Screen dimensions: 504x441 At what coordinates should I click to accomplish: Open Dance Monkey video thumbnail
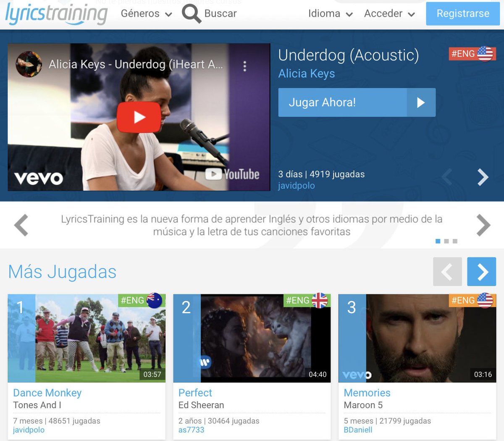(x=87, y=339)
